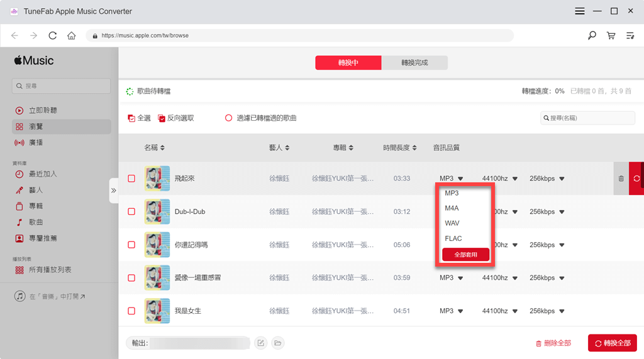Open MP3 format dropdown for 我是女生
This screenshot has width=644, height=359.
click(x=452, y=311)
